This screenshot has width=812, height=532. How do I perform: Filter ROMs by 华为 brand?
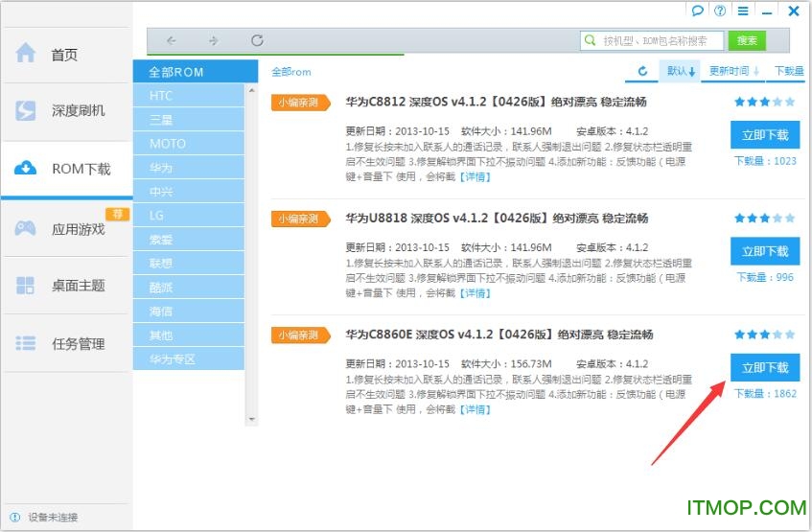coord(189,168)
